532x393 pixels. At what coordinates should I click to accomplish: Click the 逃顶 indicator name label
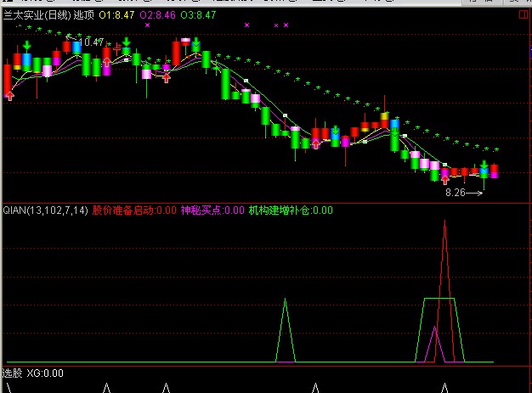(x=83, y=15)
